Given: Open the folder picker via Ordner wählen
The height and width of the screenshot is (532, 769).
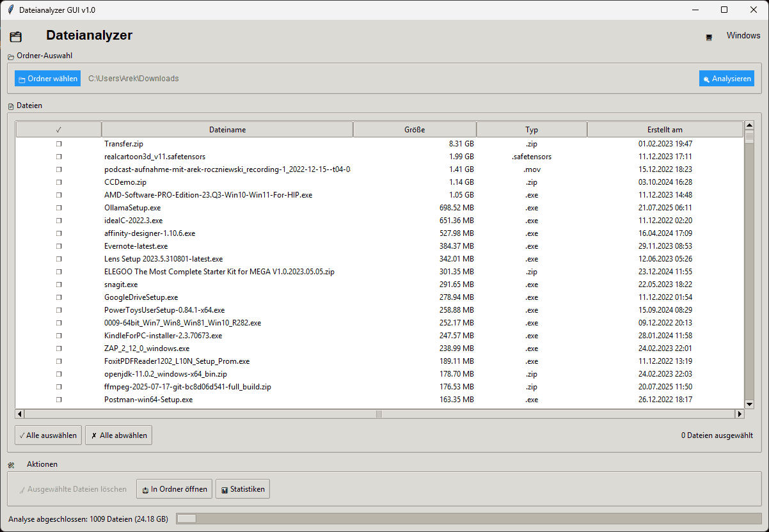Looking at the screenshot, I should pyautogui.click(x=47, y=78).
